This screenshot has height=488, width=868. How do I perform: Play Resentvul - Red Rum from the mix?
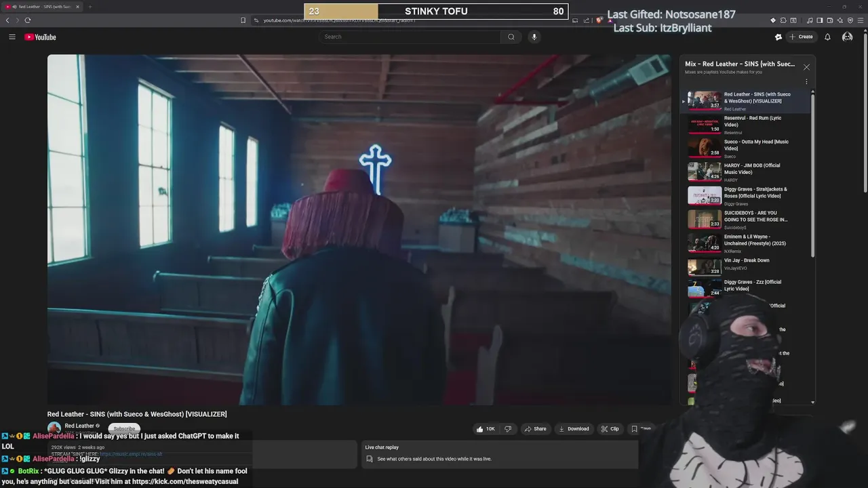tap(746, 125)
